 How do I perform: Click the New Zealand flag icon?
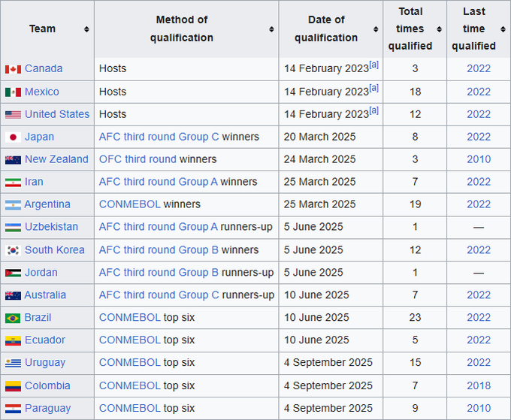pyautogui.click(x=13, y=159)
